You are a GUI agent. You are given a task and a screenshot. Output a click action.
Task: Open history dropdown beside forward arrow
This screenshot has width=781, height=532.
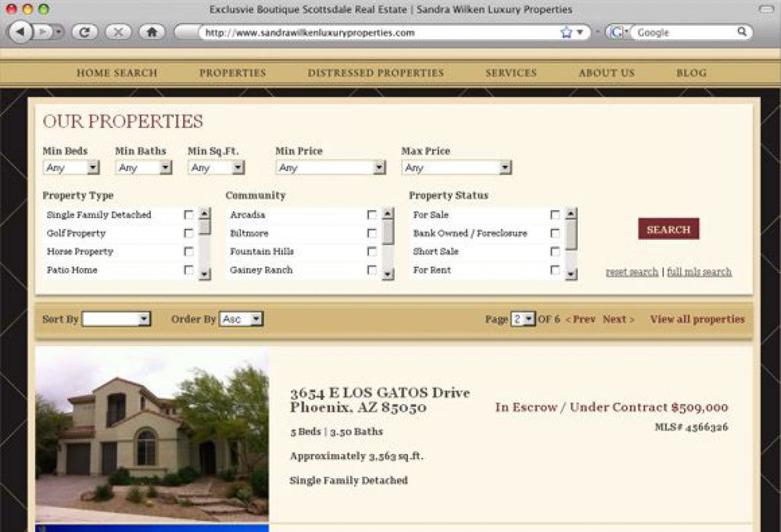pyautogui.click(x=59, y=32)
